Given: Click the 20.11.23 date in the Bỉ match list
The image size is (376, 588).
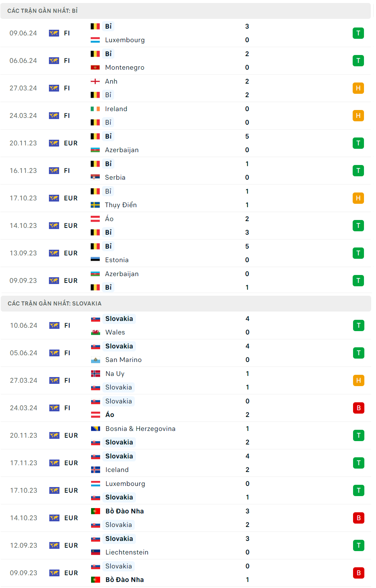Looking at the screenshot, I should [23, 143].
